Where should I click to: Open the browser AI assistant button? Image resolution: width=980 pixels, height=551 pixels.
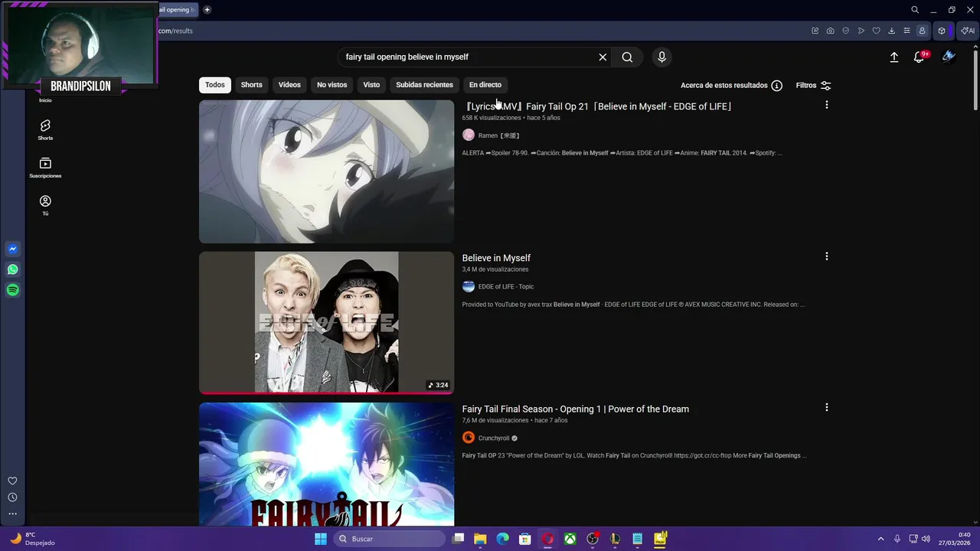point(968,31)
